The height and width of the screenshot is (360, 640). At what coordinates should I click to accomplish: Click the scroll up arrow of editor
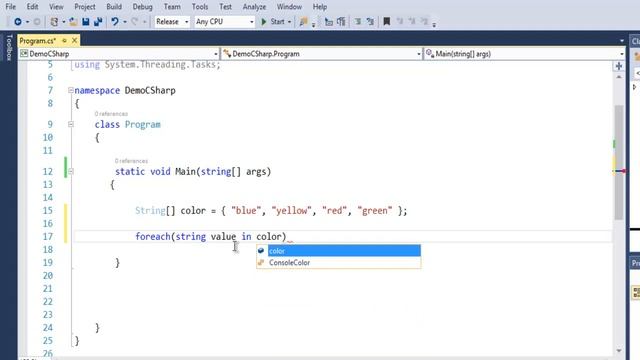619,76
